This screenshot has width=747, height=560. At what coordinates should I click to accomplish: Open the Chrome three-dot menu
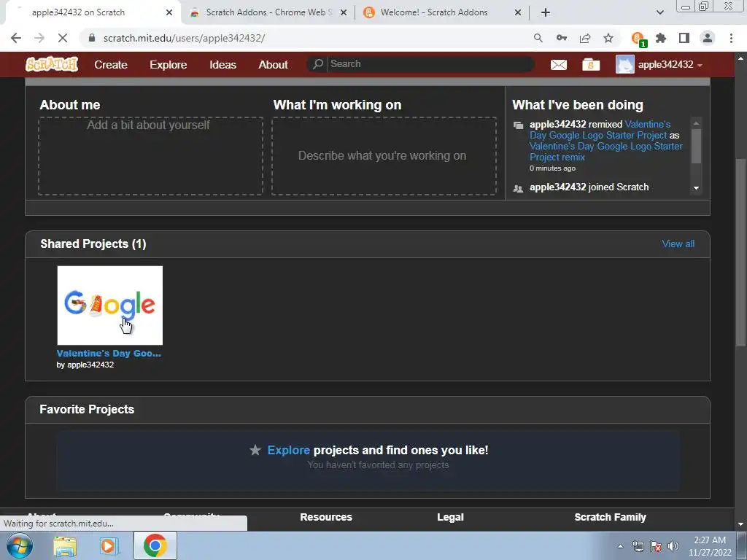pos(731,38)
